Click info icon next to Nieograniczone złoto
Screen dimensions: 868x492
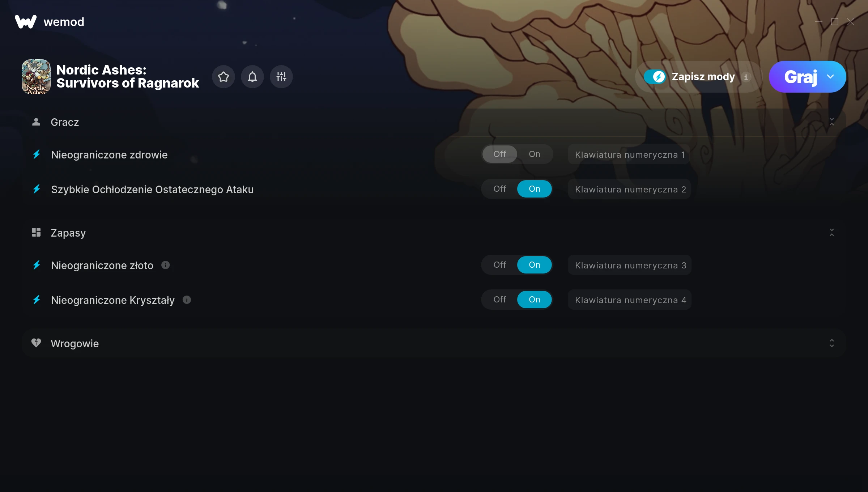[166, 265]
